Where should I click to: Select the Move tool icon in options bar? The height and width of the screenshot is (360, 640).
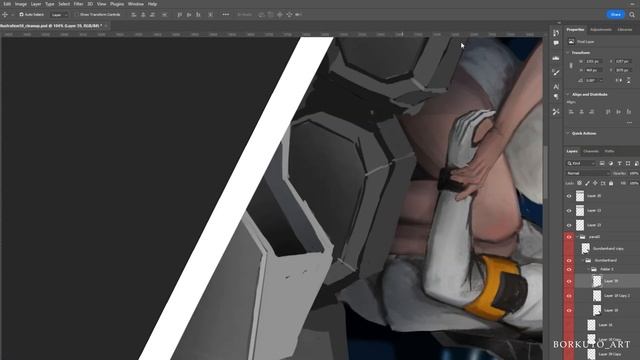click(x=5, y=15)
